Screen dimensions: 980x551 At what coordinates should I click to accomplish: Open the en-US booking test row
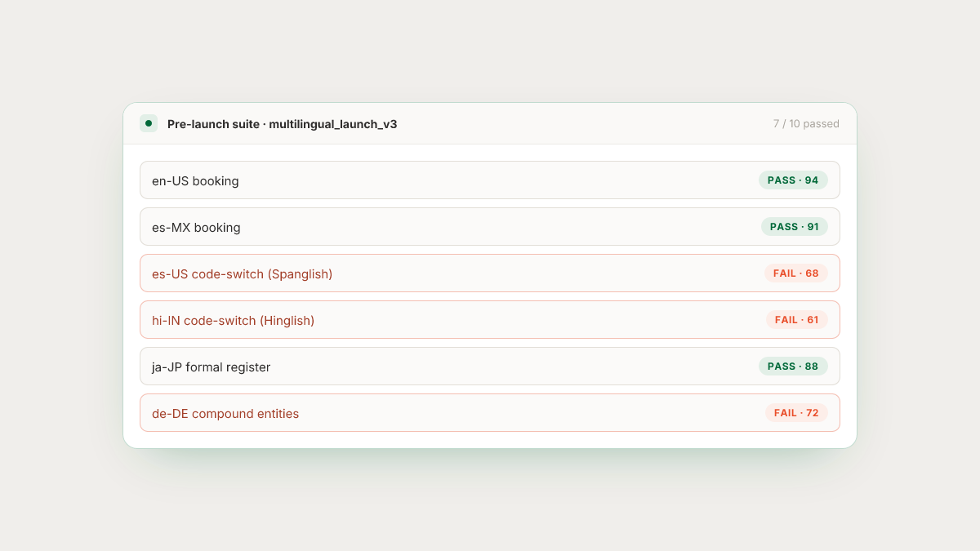490,180
